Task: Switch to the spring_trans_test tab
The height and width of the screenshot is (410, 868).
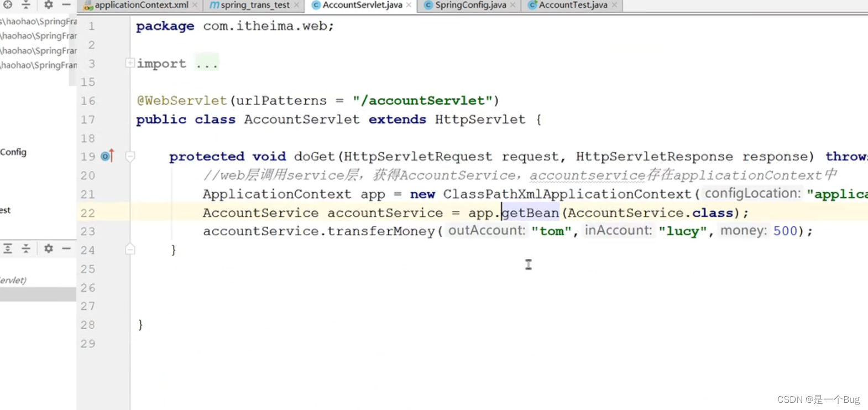Action: coord(255,5)
